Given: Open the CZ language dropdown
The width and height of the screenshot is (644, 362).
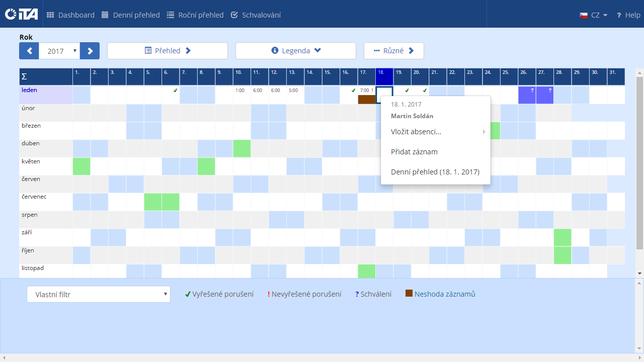Looking at the screenshot, I should point(594,15).
